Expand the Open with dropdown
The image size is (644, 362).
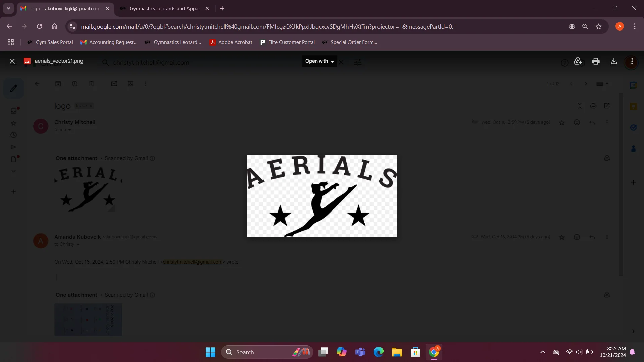click(319, 61)
